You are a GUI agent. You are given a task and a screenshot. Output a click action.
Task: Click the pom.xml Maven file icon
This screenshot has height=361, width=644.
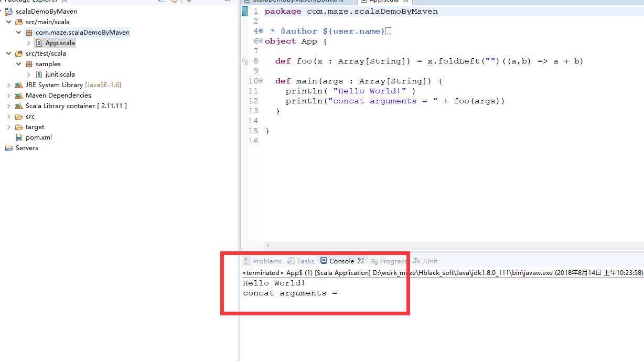point(19,137)
